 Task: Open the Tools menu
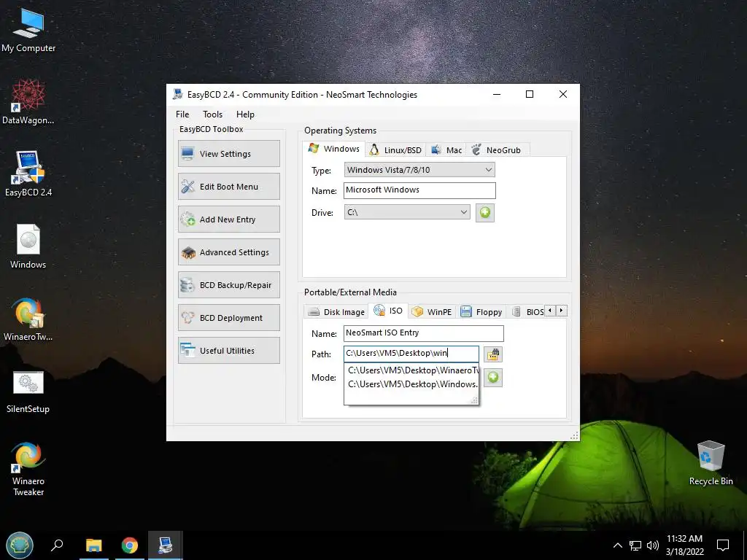[212, 114]
